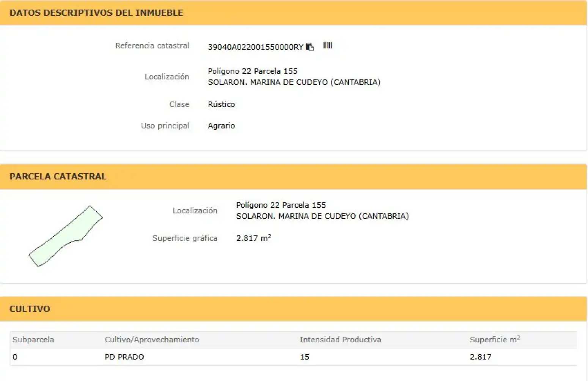Click the 'Clase' label
Image resolution: width=588 pixels, height=381 pixels.
tap(179, 104)
